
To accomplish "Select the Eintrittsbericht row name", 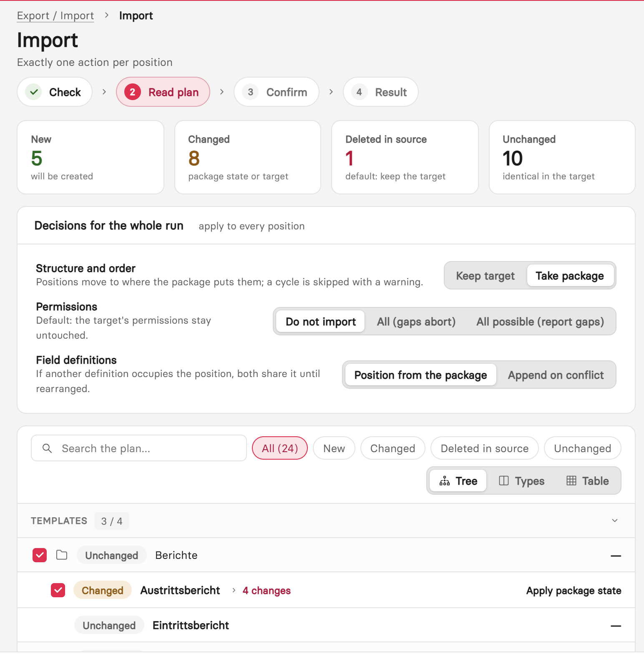I will pos(191,626).
